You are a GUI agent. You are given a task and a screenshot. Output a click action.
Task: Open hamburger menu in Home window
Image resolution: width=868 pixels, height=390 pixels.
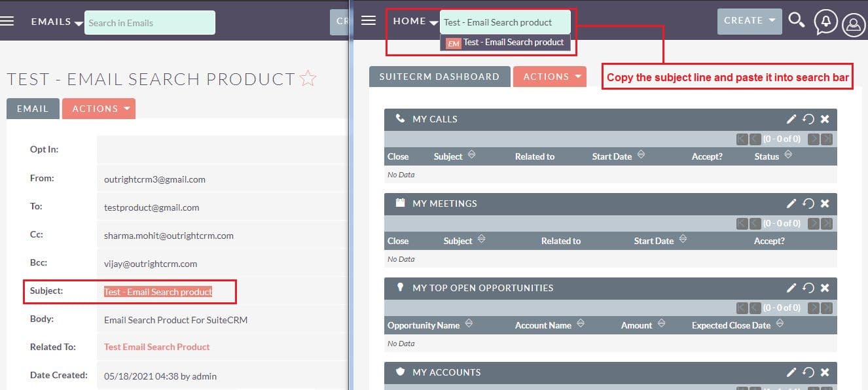point(369,20)
